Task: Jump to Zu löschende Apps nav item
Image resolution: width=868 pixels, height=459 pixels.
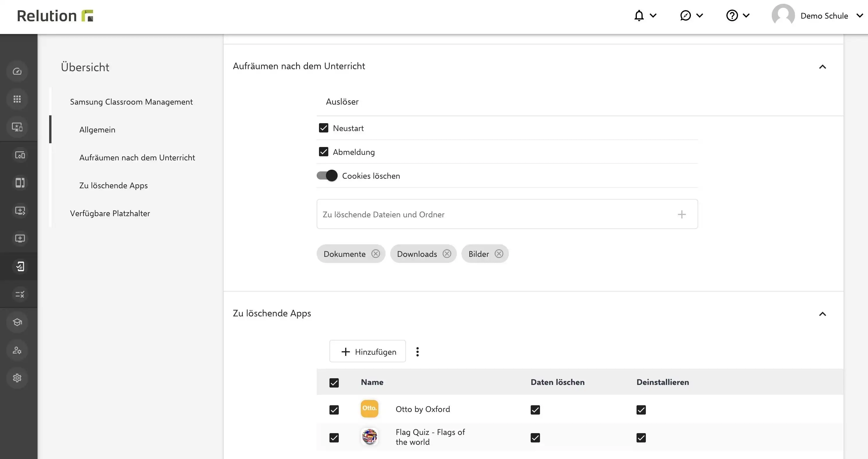Action: 113,185
